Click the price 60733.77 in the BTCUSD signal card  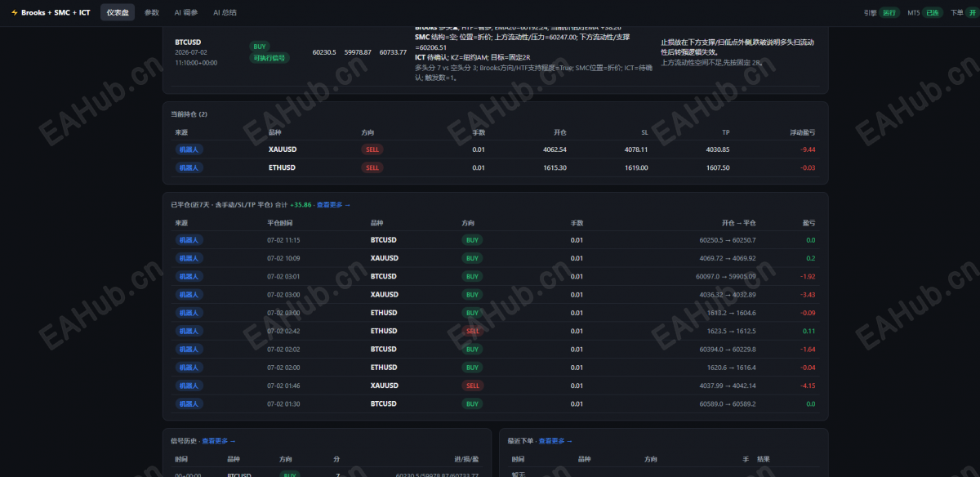(x=393, y=52)
